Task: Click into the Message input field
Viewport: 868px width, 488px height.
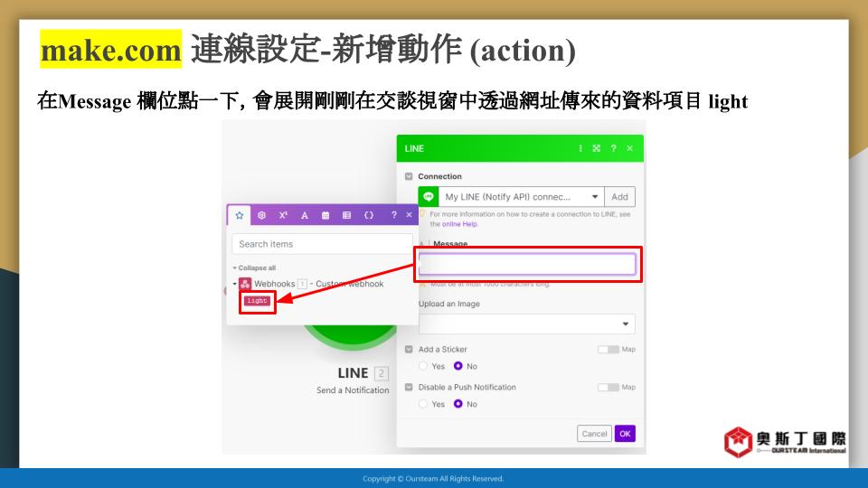Action: (x=527, y=264)
